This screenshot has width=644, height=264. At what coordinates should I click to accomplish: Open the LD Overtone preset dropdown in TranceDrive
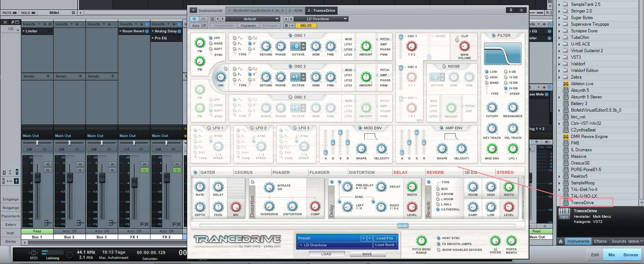(x=335, y=245)
